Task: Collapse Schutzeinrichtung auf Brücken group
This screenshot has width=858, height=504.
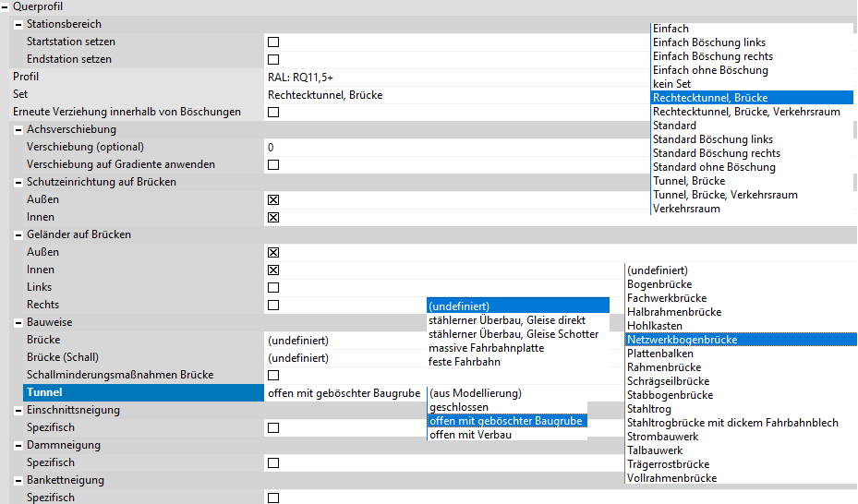Action: [x=18, y=183]
